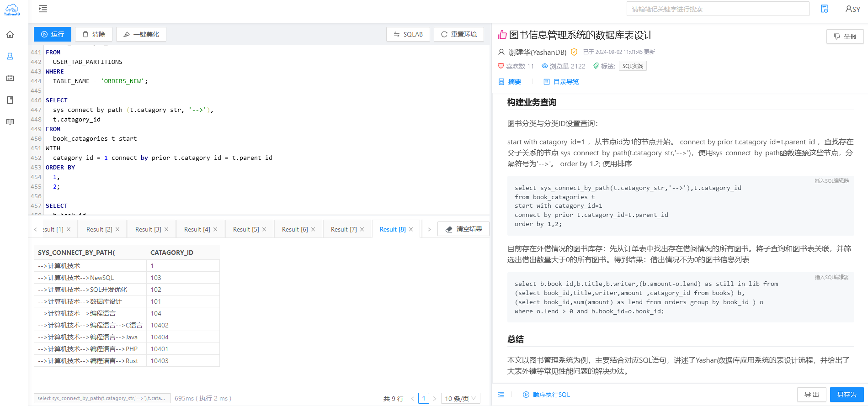Clear results with the 清空结果 button

tap(463, 229)
